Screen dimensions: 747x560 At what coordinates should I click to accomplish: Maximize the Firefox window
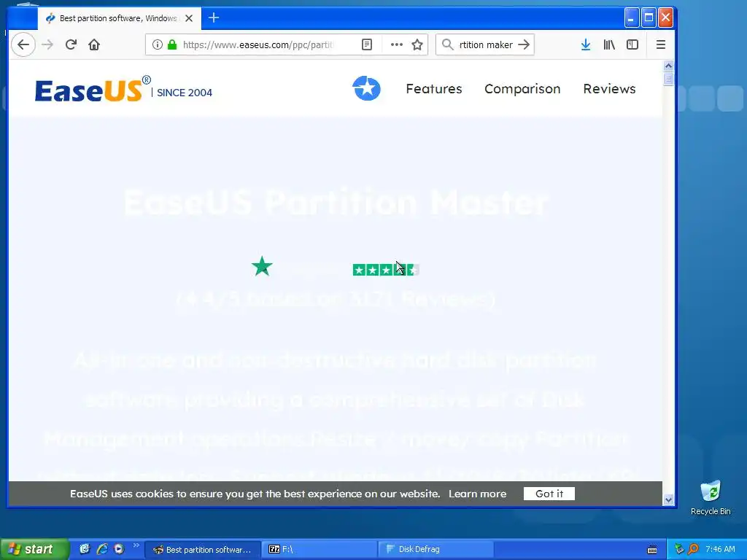(649, 18)
